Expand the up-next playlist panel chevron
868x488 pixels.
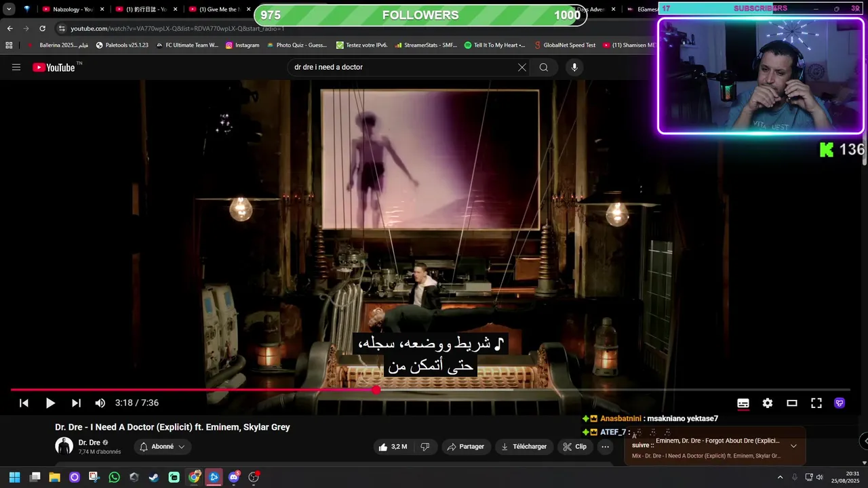click(793, 446)
